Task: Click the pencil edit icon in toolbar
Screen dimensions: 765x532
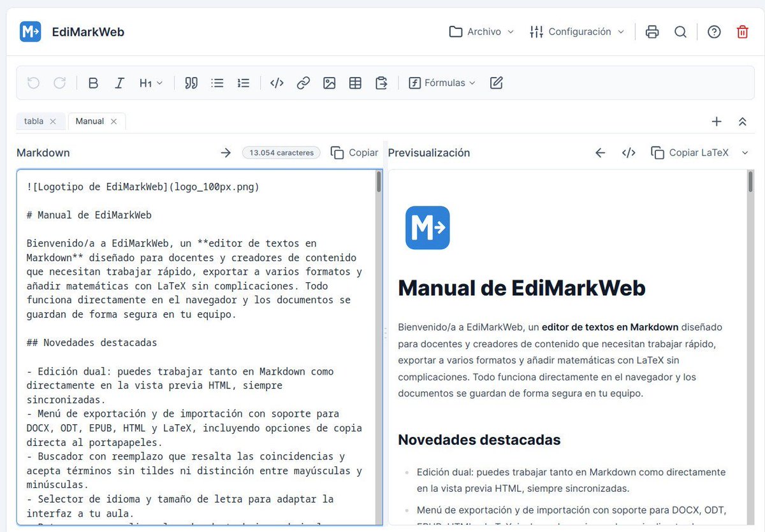Action: pyautogui.click(x=497, y=83)
